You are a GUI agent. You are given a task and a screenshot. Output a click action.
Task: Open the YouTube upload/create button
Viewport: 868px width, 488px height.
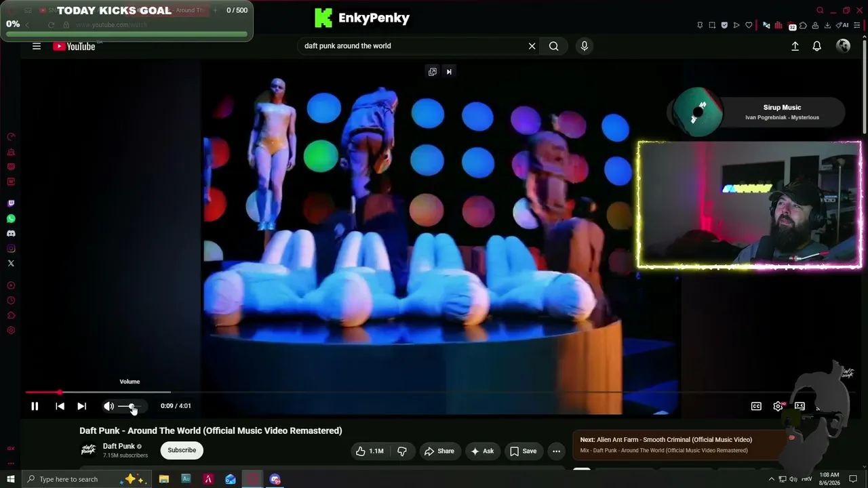[795, 46]
